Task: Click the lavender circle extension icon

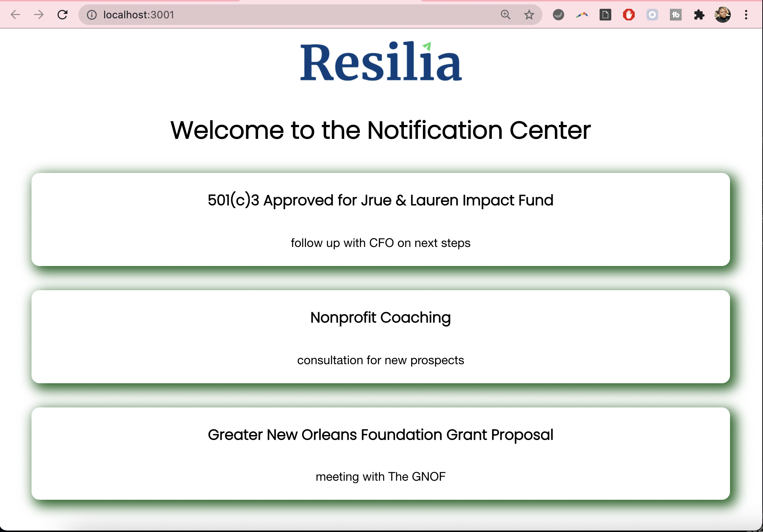Action: (x=652, y=15)
